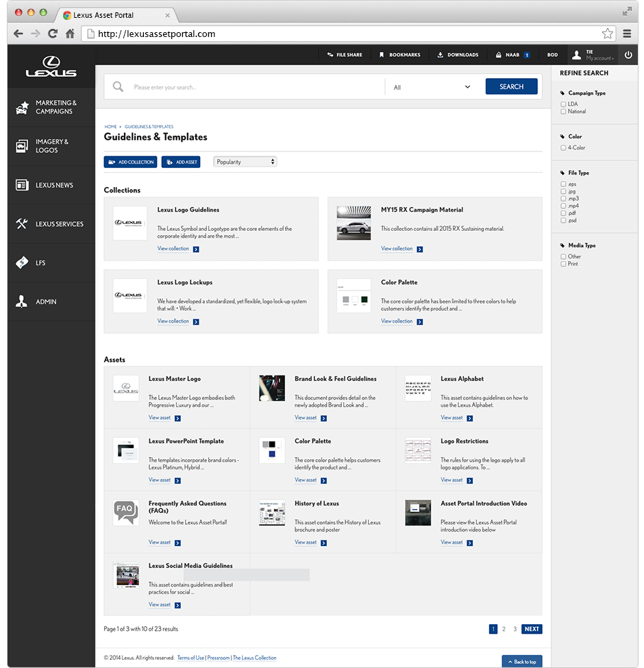The image size is (644, 668).
Task: Click the Bookmarks ribbon icon in the top bar
Action: point(382,55)
